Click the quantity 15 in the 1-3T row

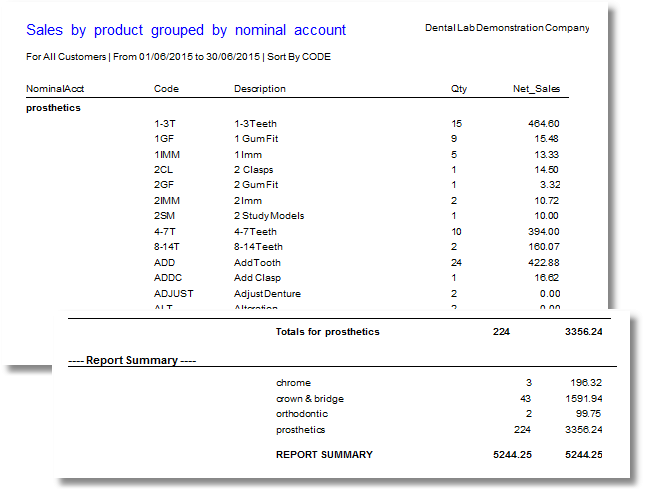[x=456, y=123]
